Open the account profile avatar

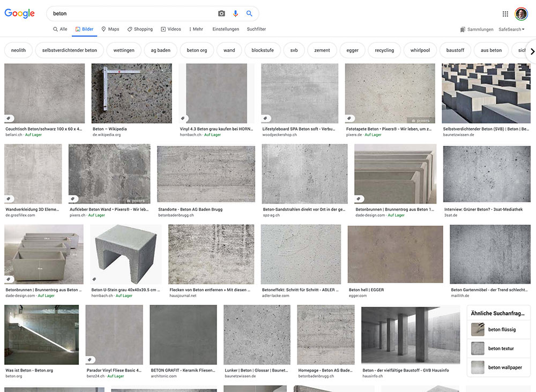[x=521, y=14]
